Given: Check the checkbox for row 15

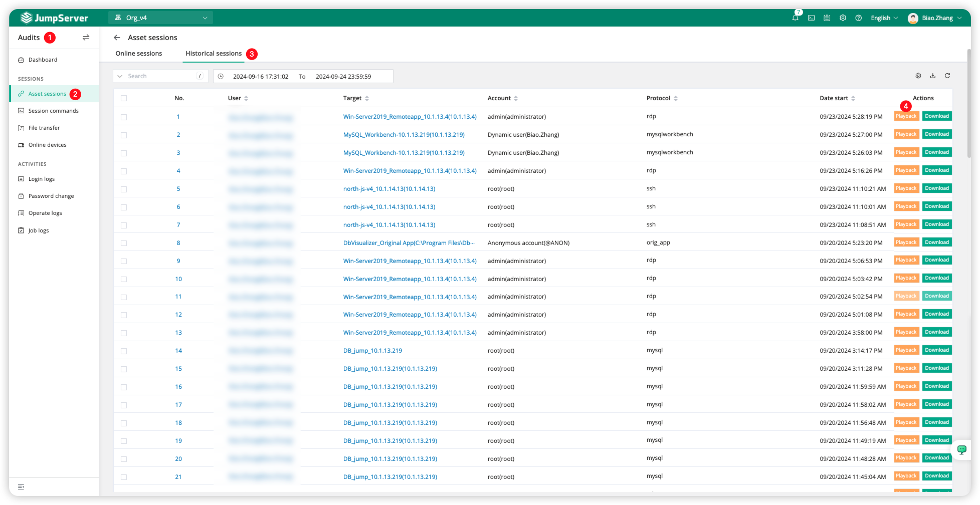Looking at the screenshot, I should (x=124, y=369).
